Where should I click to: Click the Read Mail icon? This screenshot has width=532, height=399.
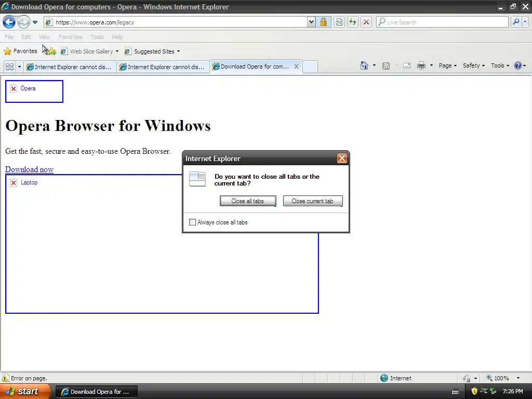pos(407,65)
